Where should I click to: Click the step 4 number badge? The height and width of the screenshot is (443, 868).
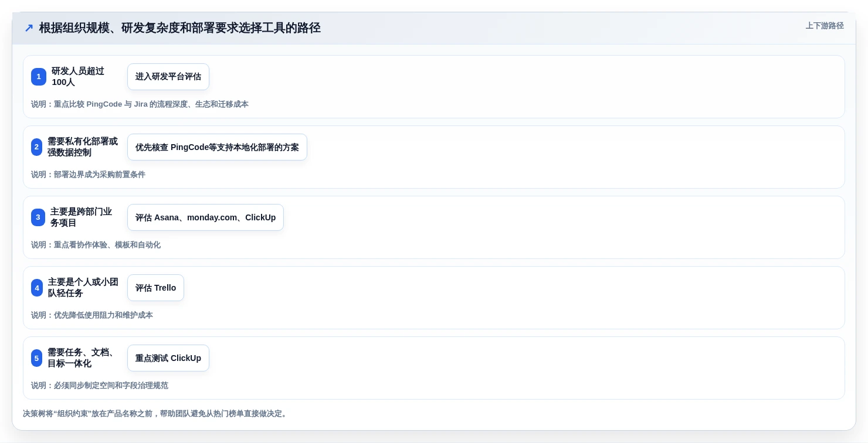pos(37,288)
